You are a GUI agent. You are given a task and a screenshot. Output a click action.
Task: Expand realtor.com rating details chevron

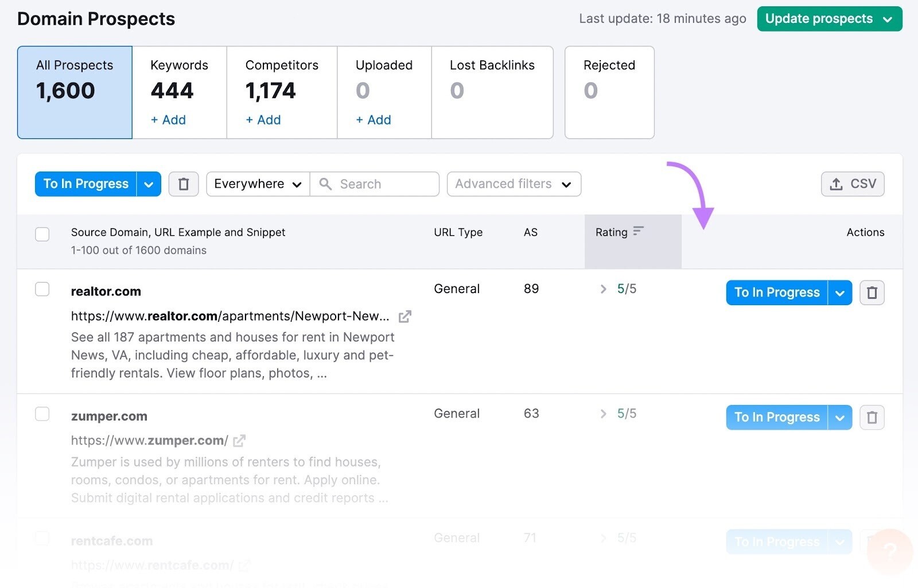click(x=602, y=289)
